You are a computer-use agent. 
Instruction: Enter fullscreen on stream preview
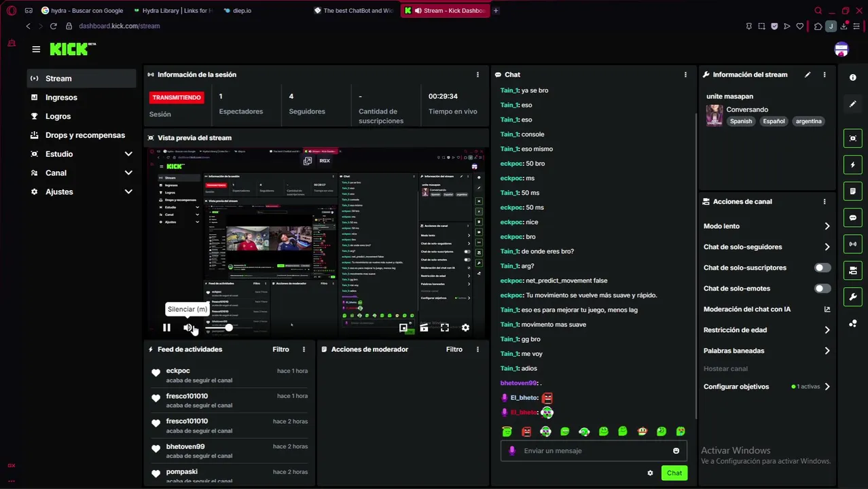(x=445, y=328)
